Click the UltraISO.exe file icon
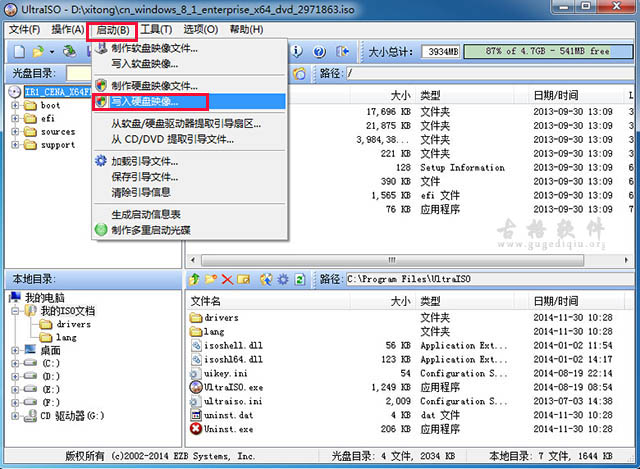This screenshot has width=640, height=469. click(x=195, y=386)
